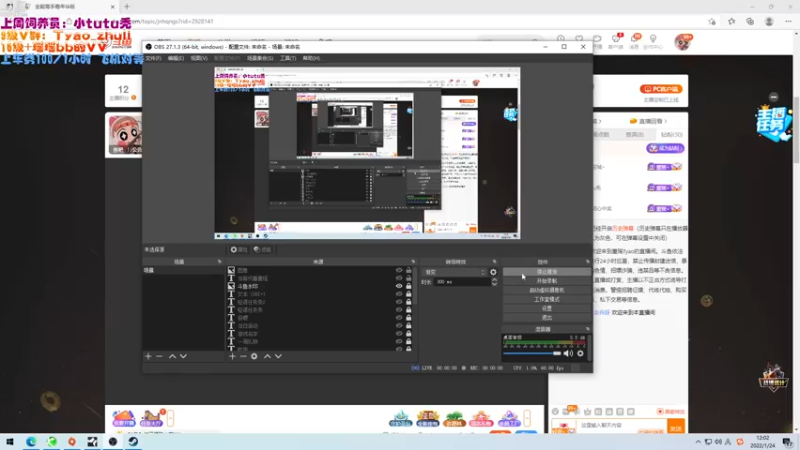Open new browser tab with plus
This screenshot has height=450, width=800.
coord(127,7)
